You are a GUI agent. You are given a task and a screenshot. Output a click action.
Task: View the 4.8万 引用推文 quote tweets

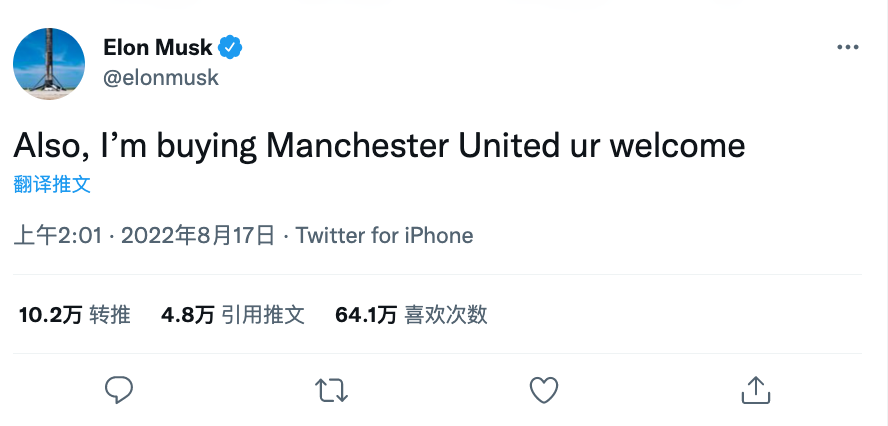(232, 315)
